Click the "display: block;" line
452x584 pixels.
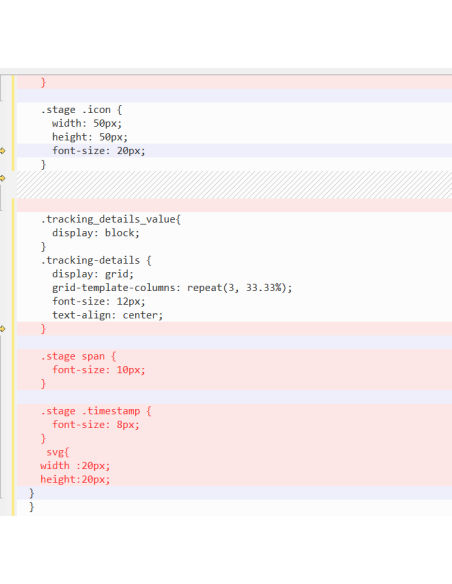point(96,233)
